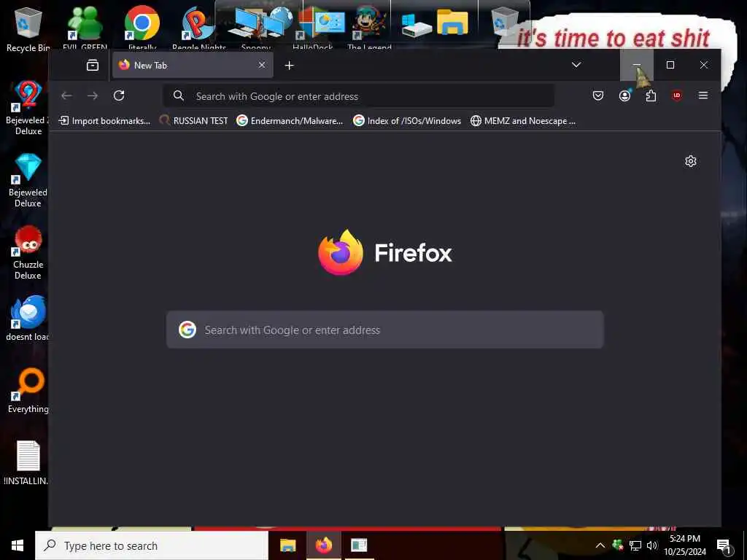Viewport: 747px width, 560px height.
Task: Open Bejeweled 2 Deluxe desktop shortcut
Action: 28,108
